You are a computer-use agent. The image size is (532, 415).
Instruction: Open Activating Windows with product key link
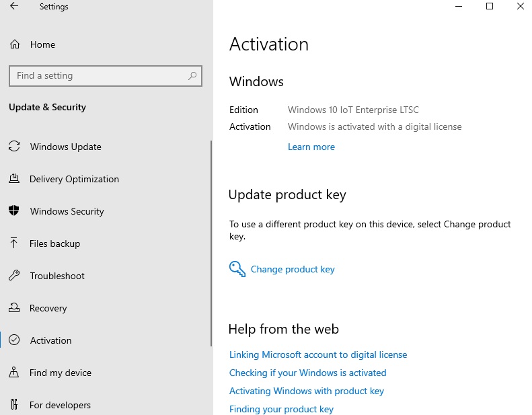click(307, 391)
